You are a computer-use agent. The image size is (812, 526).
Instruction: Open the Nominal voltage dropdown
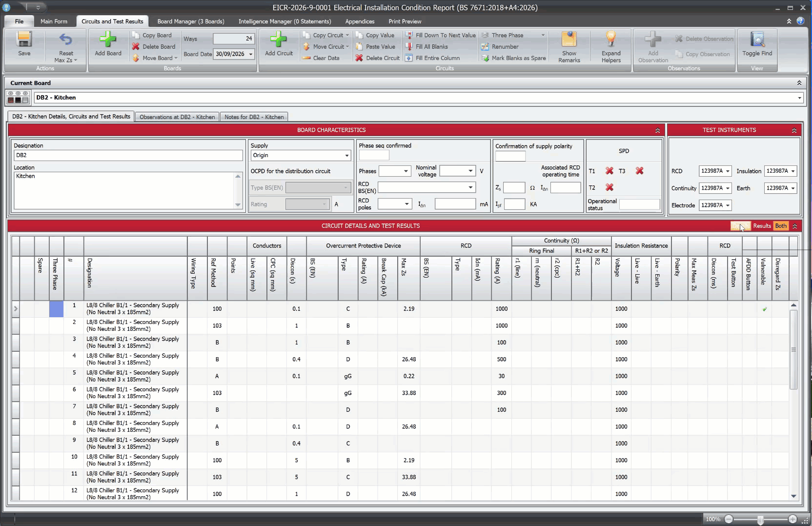click(470, 171)
